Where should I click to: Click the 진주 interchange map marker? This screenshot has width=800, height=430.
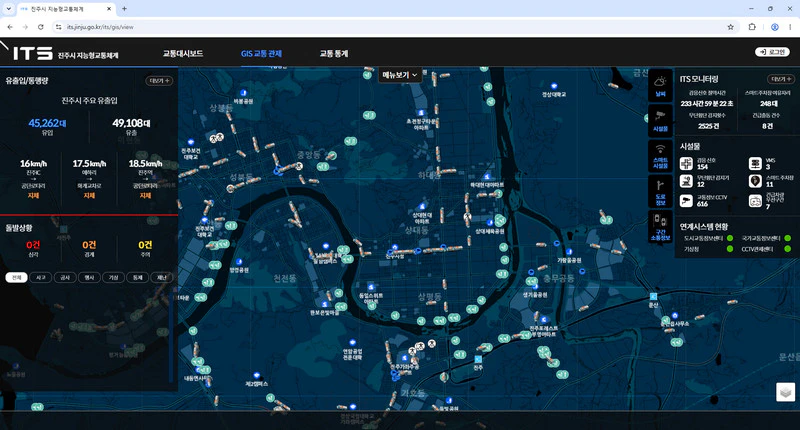478,359
